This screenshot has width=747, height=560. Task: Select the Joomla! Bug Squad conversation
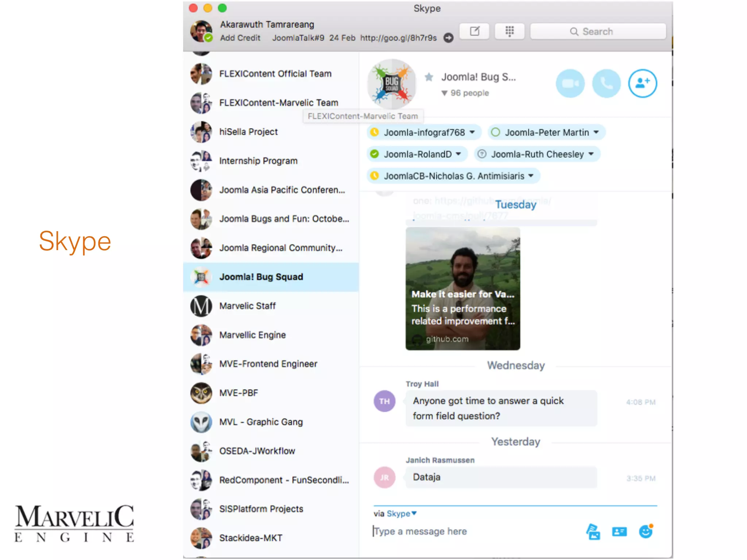(x=271, y=277)
